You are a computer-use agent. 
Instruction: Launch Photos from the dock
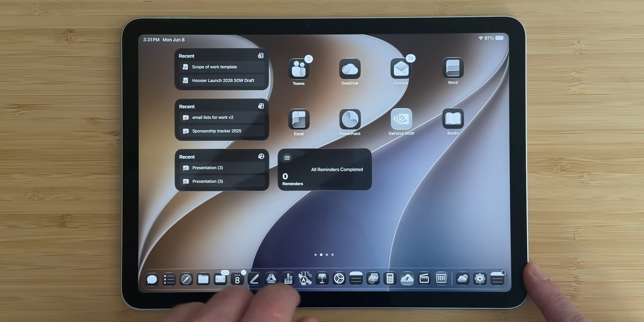tap(480, 279)
